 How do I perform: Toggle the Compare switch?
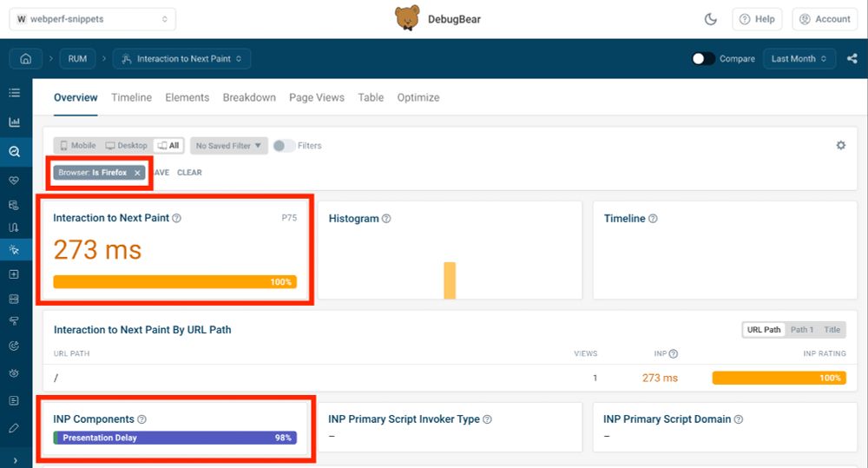click(703, 59)
